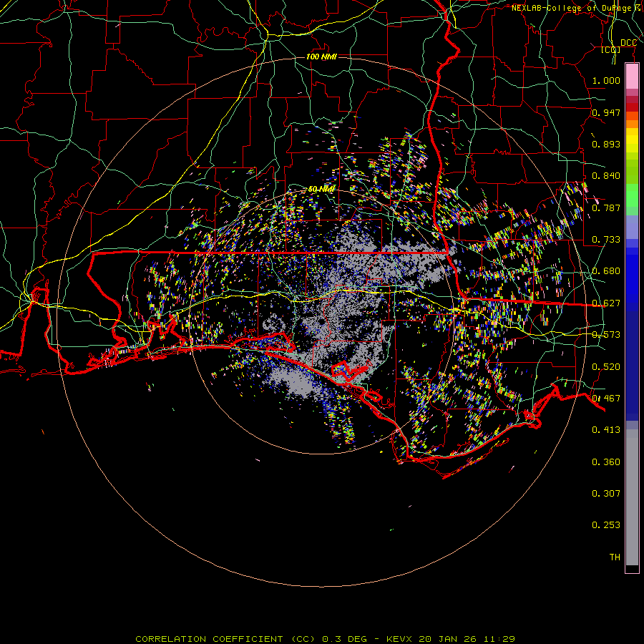The height and width of the screenshot is (644, 644).
Task: Click the 0.787 scale value
Action: coord(606,208)
